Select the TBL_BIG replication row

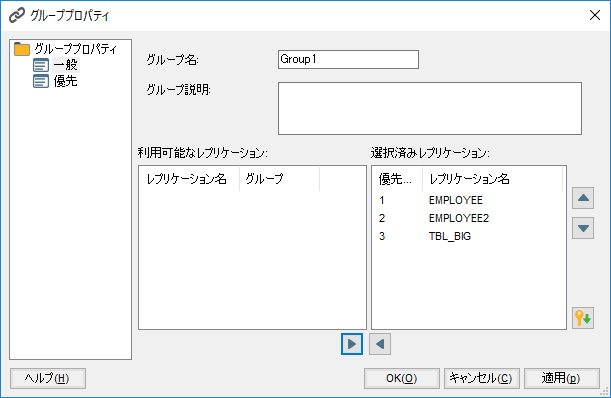click(x=468, y=236)
